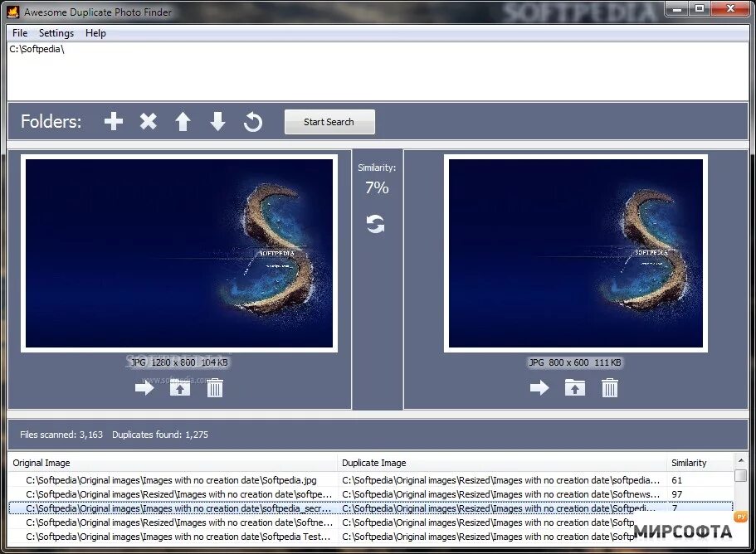Image resolution: width=756 pixels, height=554 pixels.
Task: Move the left image using arrow icon
Action: (144, 388)
